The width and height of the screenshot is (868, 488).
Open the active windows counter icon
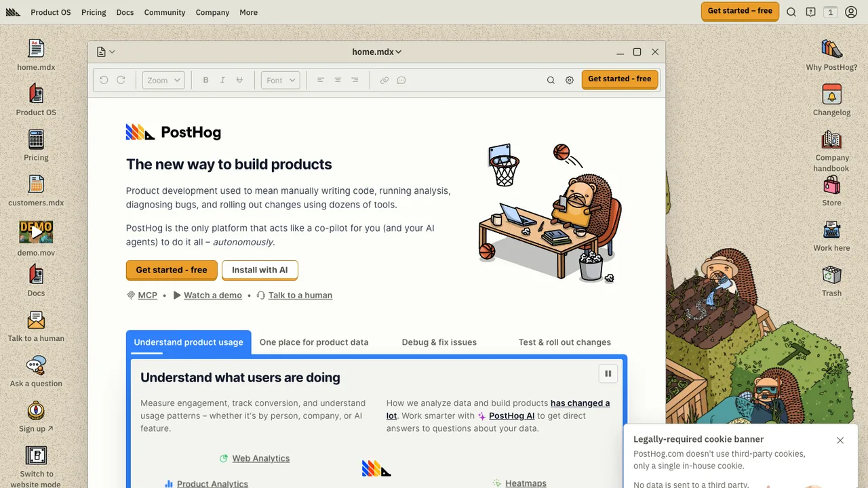pyautogui.click(x=830, y=12)
